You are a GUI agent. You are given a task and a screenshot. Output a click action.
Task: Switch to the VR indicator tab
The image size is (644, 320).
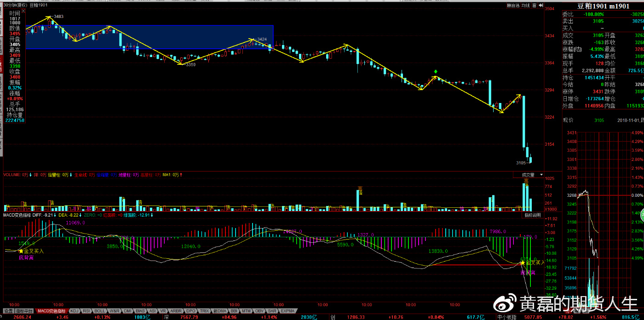point(164,311)
